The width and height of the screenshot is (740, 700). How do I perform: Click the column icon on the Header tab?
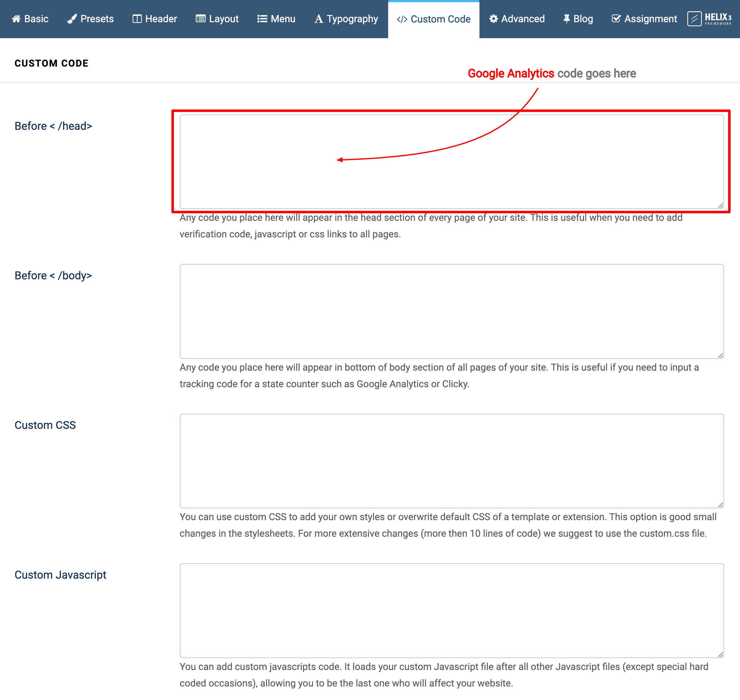click(x=137, y=19)
